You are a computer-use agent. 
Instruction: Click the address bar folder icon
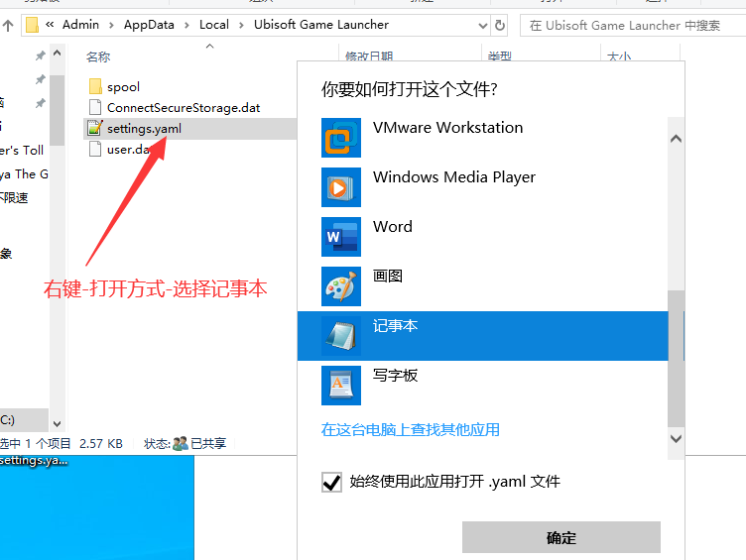(32, 25)
